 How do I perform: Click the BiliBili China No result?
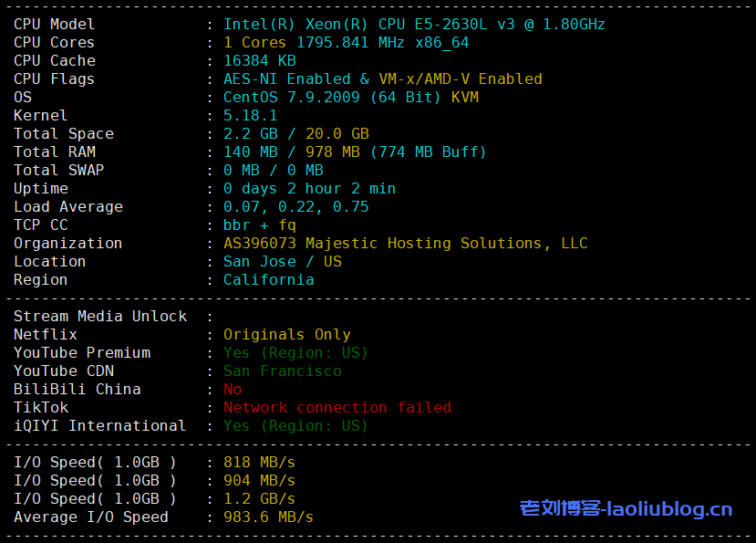pyautogui.click(x=233, y=390)
